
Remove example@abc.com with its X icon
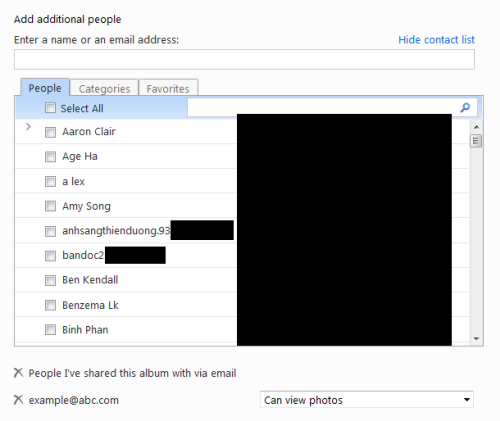click(19, 399)
